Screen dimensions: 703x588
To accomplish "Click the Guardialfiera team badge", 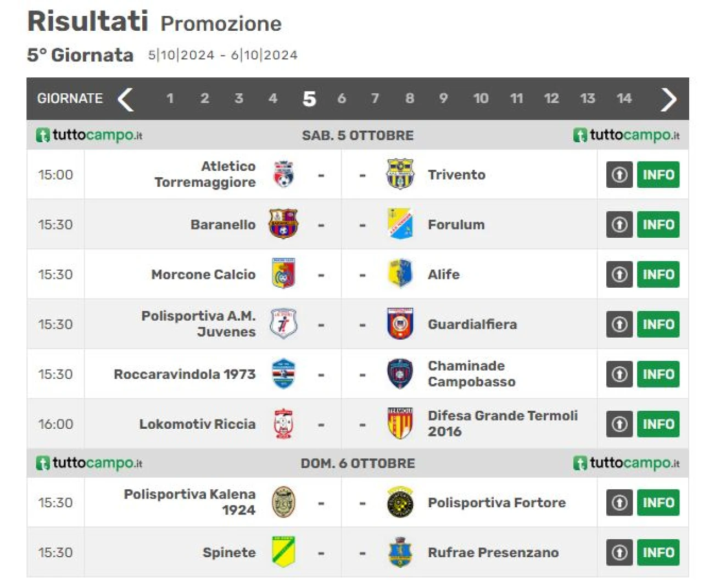I will [400, 324].
